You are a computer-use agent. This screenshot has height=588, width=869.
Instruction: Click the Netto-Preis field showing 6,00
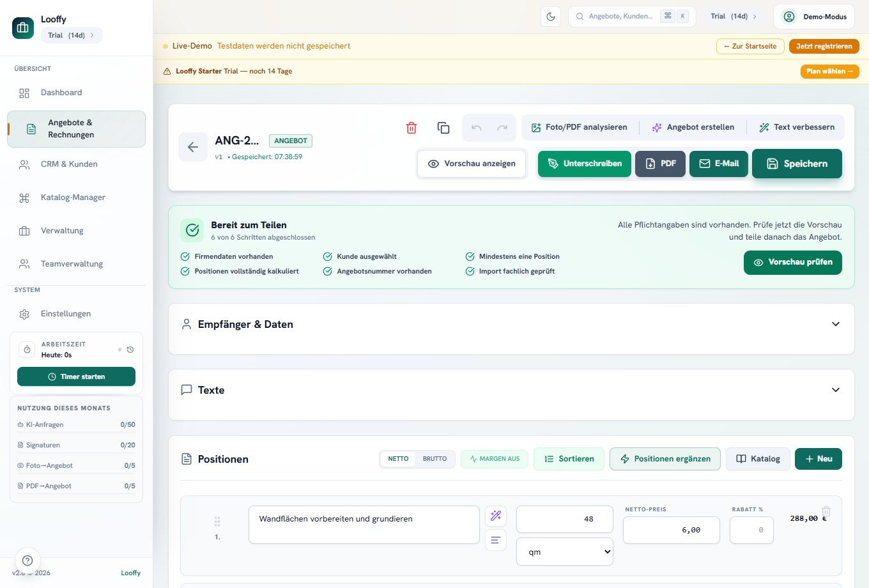(x=672, y=530)
